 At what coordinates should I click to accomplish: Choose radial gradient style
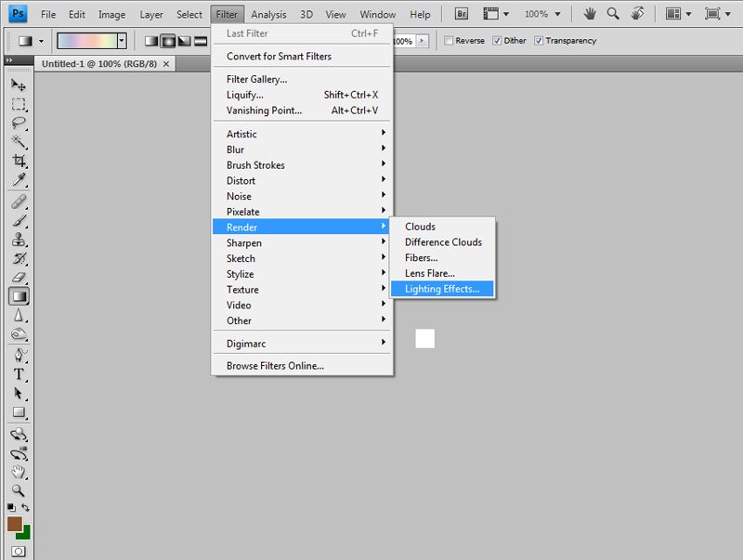168,41
